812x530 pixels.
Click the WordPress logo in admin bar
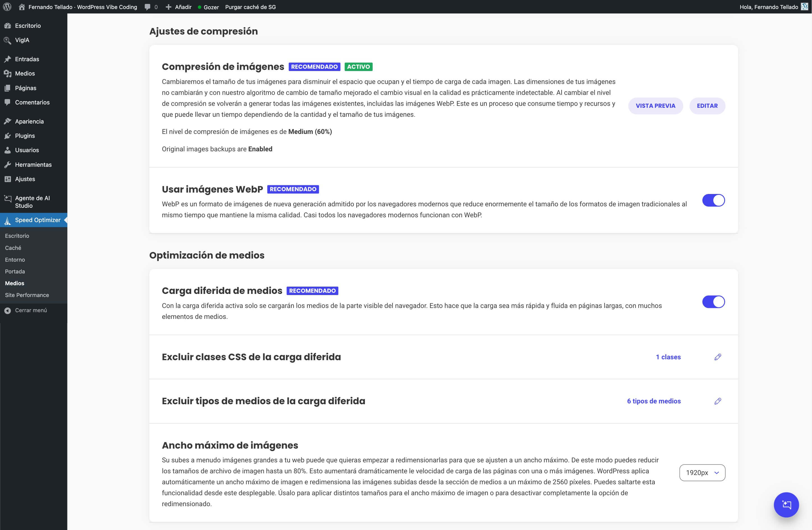(x=7, y=7)
